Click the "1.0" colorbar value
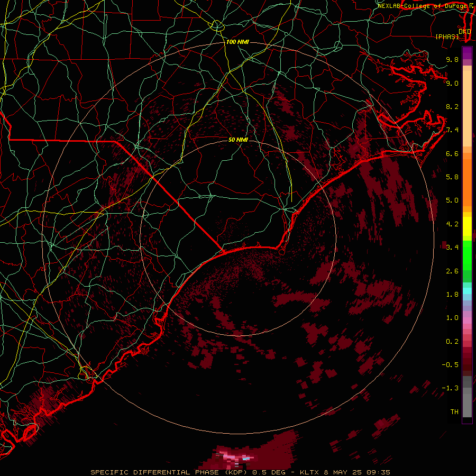This screenshot has height=476, width=476. [x=452, y=318]
